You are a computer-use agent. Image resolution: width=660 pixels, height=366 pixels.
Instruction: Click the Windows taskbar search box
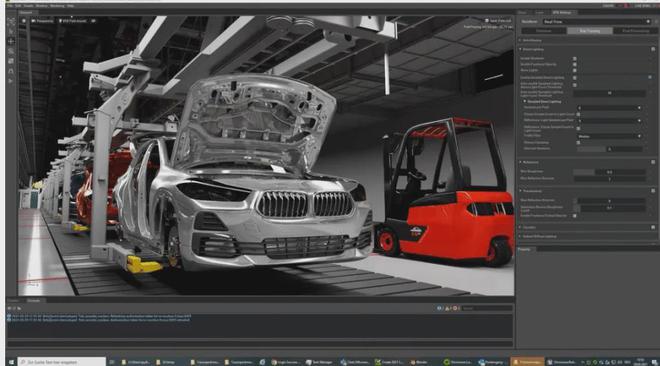tap(62, 362)
